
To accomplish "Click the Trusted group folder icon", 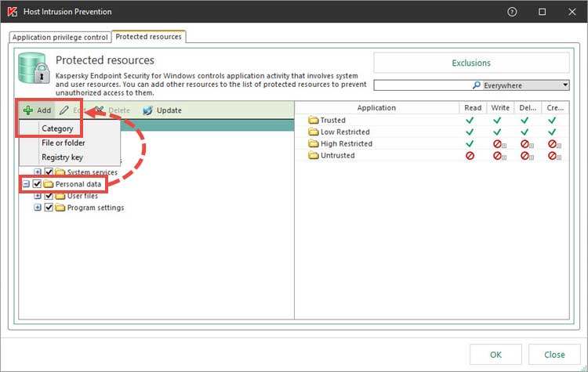I will click(x=313, y=121).
